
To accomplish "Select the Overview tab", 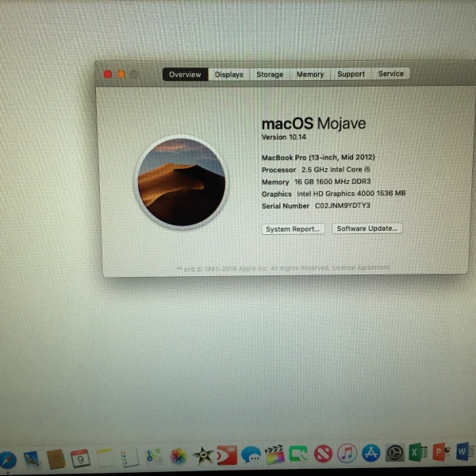I will click(185, 75).
